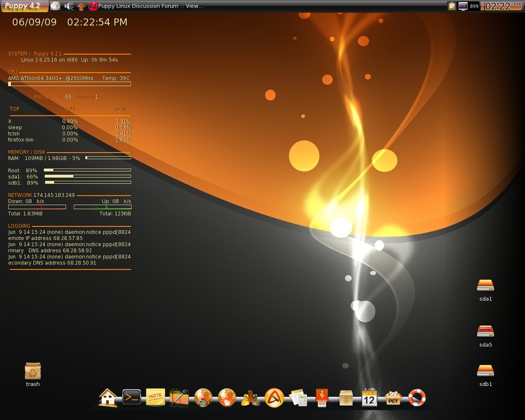Click the network Up traffic graph
This screenshot has height=420, width=525.
pos(103,207)
